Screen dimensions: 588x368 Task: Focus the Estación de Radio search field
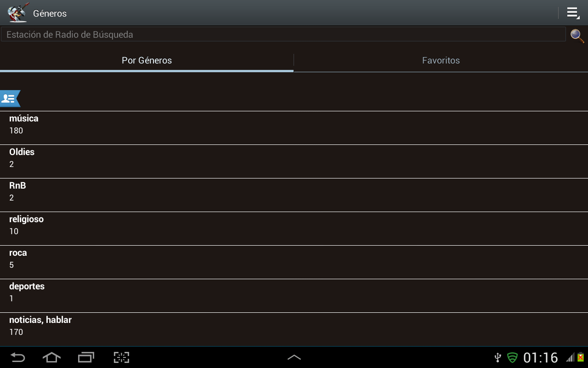pos(283,34)
